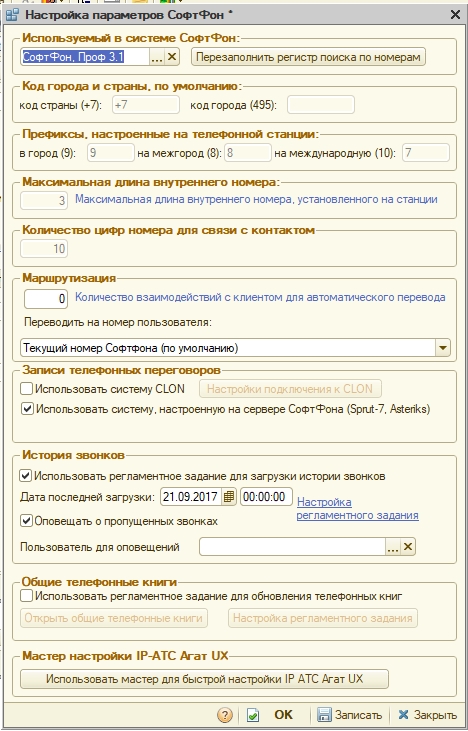
Task: Click the код страны input field
Action: (x=145, y=105)
